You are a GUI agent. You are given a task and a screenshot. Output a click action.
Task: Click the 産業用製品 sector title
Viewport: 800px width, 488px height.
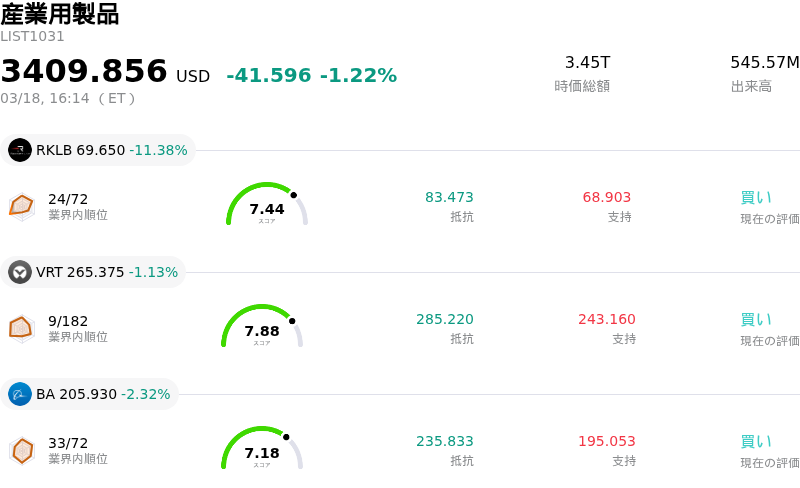pos(60,14)
